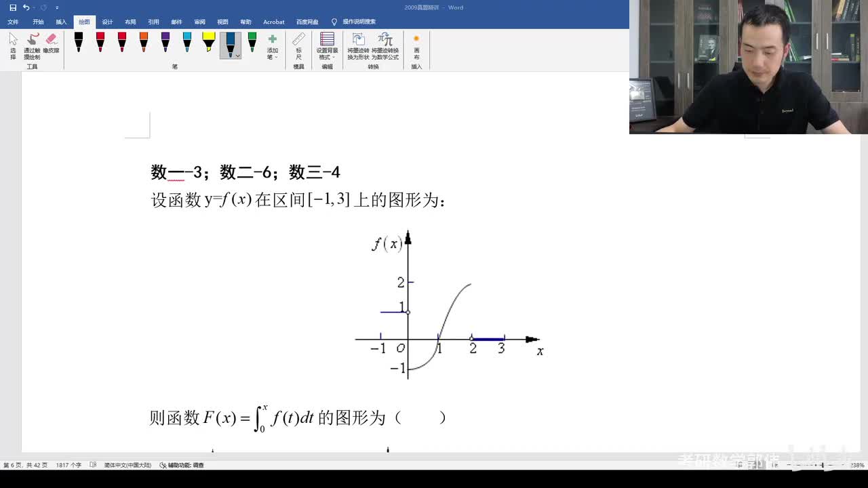Click the proofing check icon in status bar
Viewport: 868px width, 488px height.
[x=93, y=465]
